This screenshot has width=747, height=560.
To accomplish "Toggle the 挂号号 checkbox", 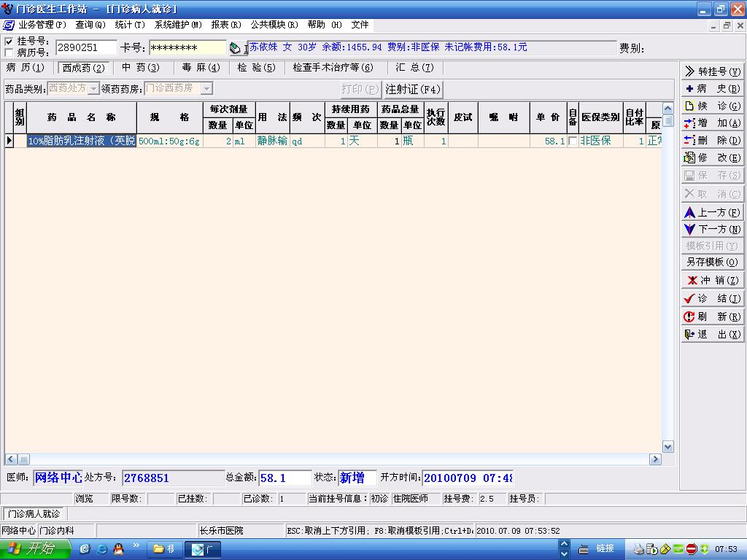I will click(9, 42).
